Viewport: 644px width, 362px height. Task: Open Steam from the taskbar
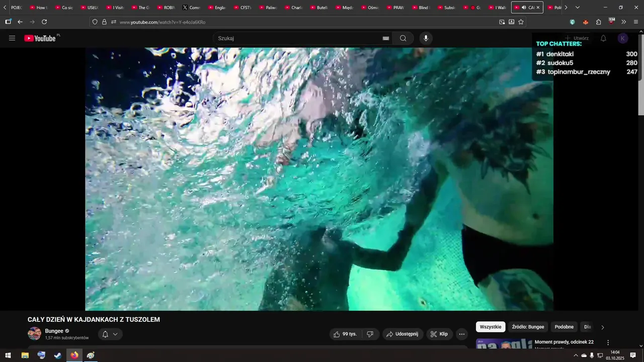[x=58, y=355]
